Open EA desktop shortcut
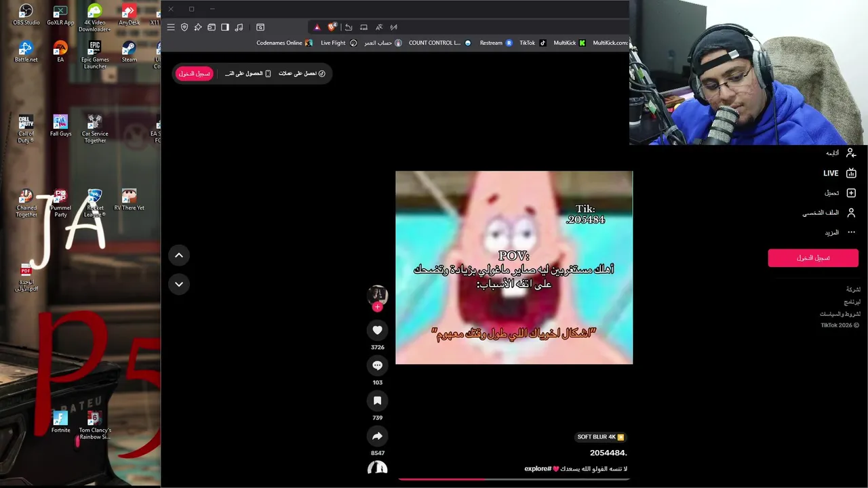Screen dimensions: 868x488 (x=60, y=52)
